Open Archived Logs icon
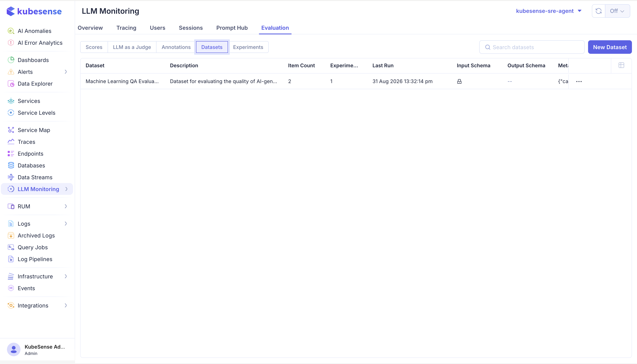Viewport: 637px width, 364px height. click(11, 236)
